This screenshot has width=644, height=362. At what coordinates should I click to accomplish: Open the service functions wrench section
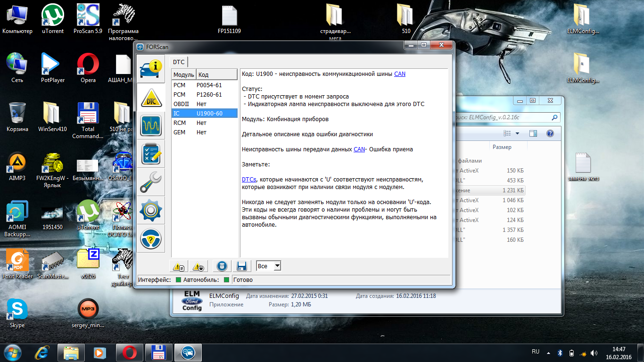(150, 182)
